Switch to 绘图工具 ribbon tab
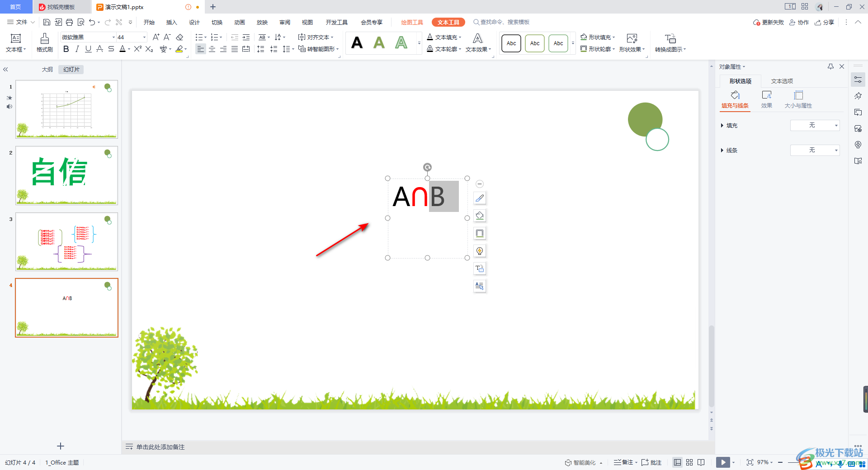The height and width of the screenshot is (470, 868). tap(412, 22)
